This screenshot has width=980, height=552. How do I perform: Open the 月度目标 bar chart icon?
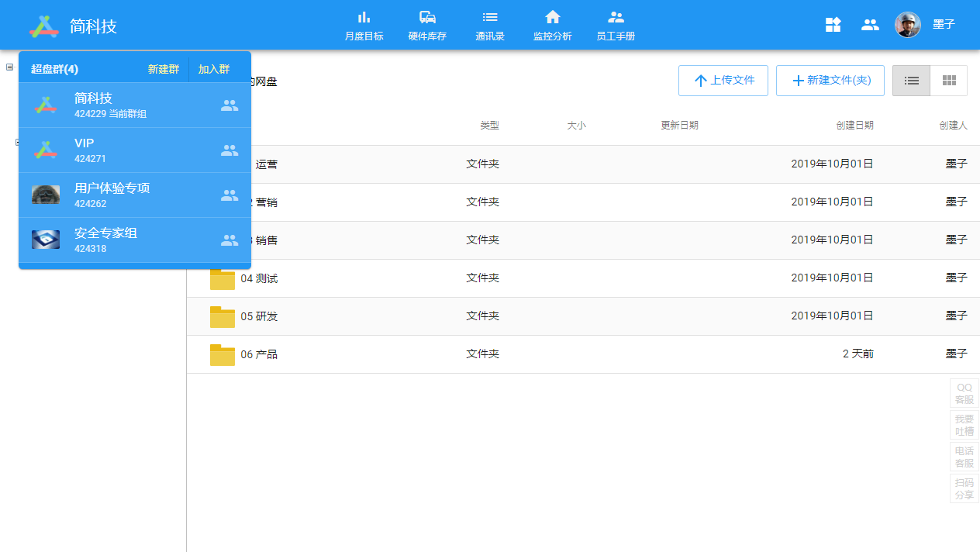[364, 18]
